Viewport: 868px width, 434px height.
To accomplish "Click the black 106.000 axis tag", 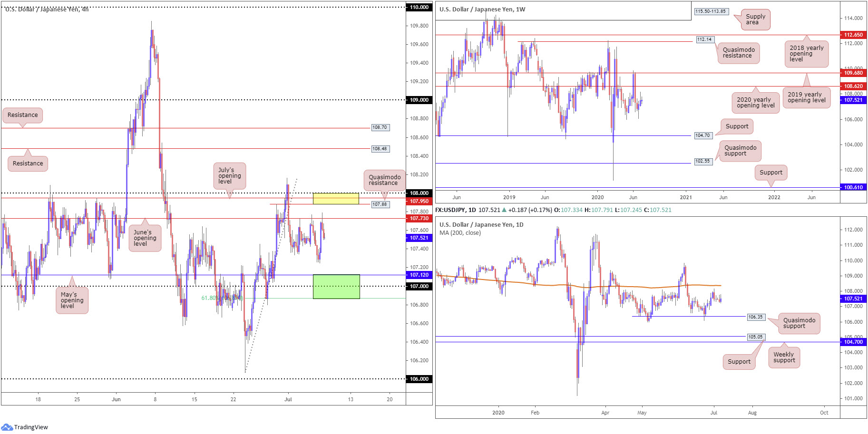I will (x=419, y=379).
